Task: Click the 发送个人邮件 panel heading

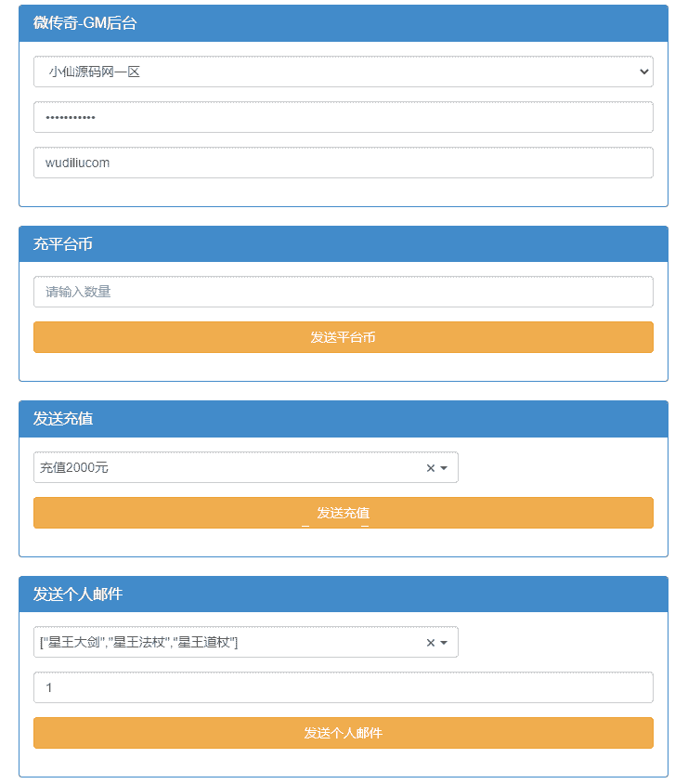Action: click(x=344, y=594)
